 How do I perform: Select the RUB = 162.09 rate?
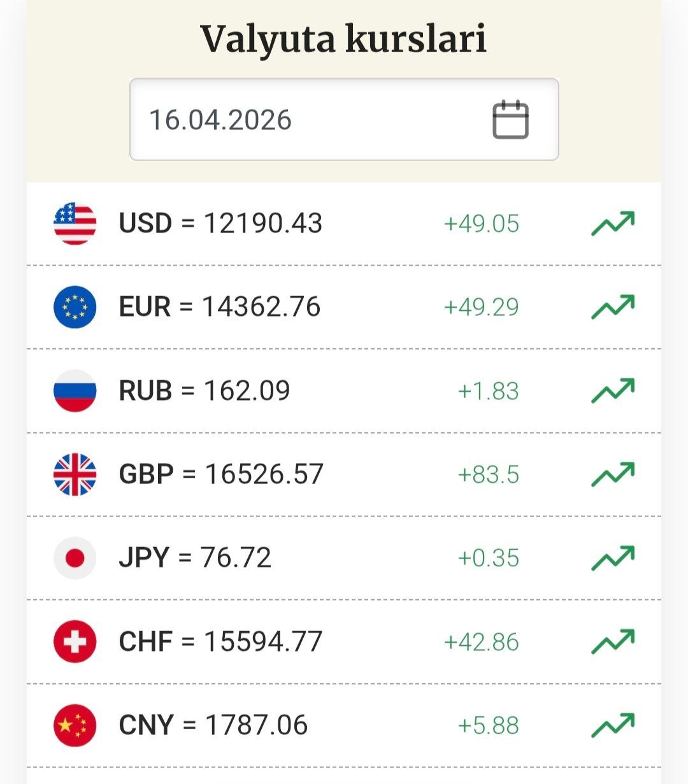(204, 390)
